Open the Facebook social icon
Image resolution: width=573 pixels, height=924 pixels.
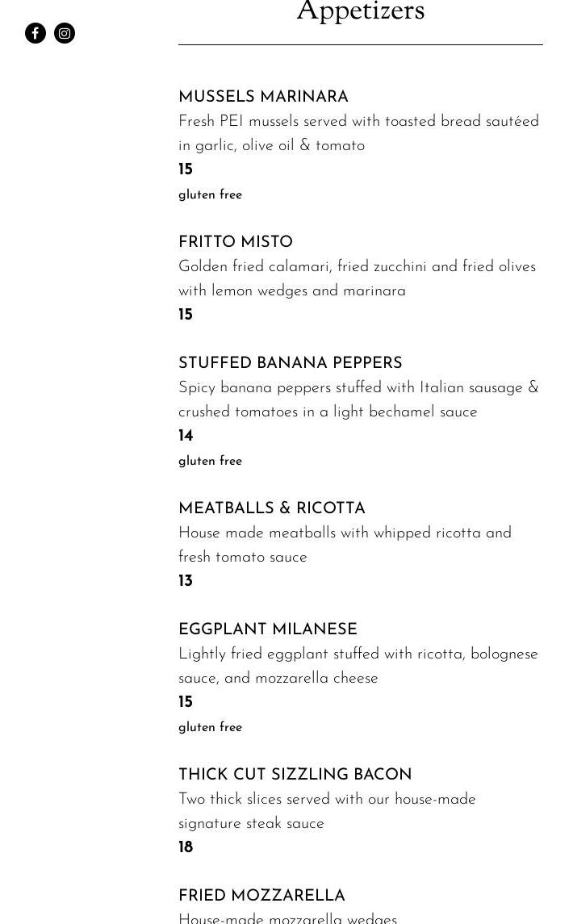tap(36, 33)
